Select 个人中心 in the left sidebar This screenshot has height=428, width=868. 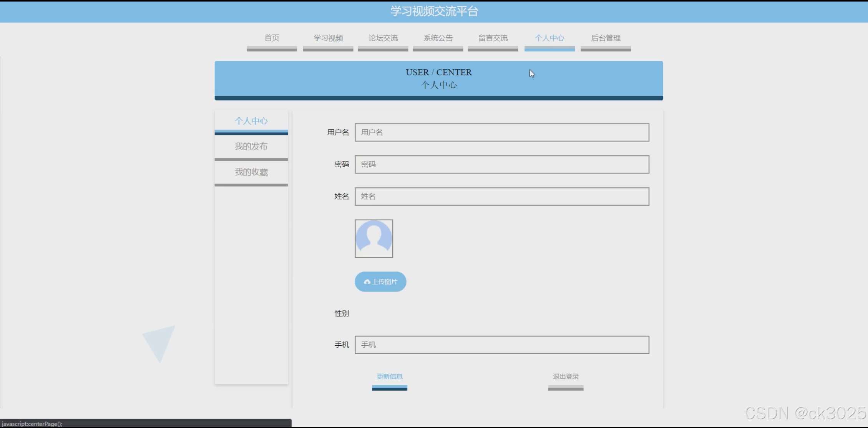(x=251, y=121)
